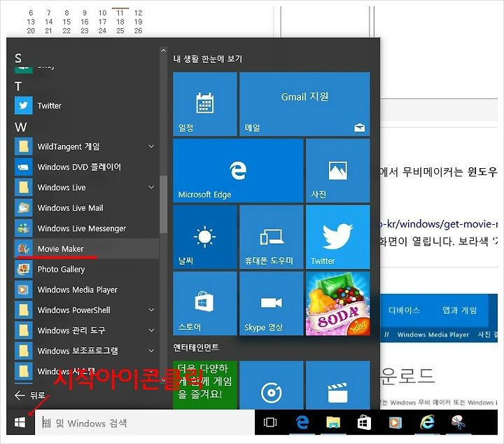Open Snipping Tool icon in the taskbar

(x=458, y=422)
